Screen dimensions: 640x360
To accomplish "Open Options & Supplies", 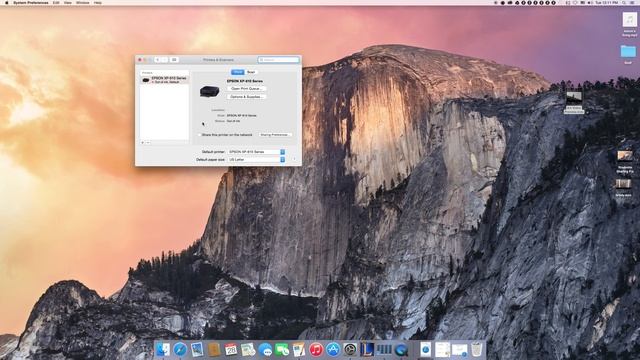I will tap(246, 97).
